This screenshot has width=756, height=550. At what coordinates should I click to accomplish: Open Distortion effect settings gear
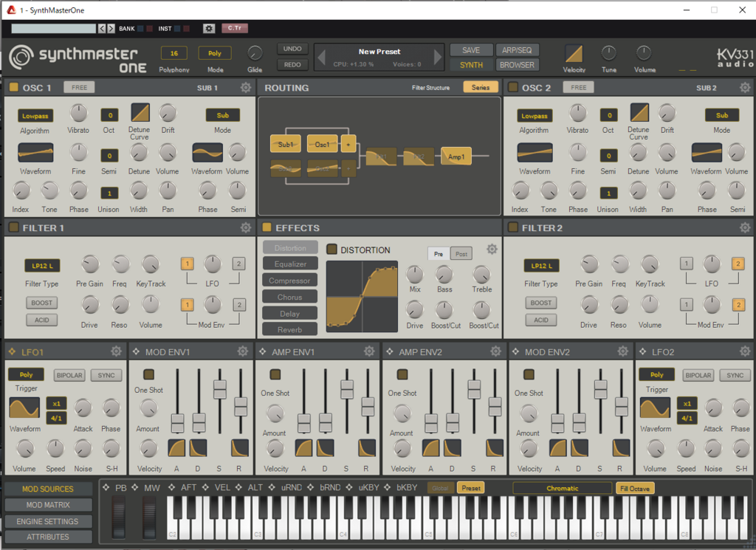(492, 250)
